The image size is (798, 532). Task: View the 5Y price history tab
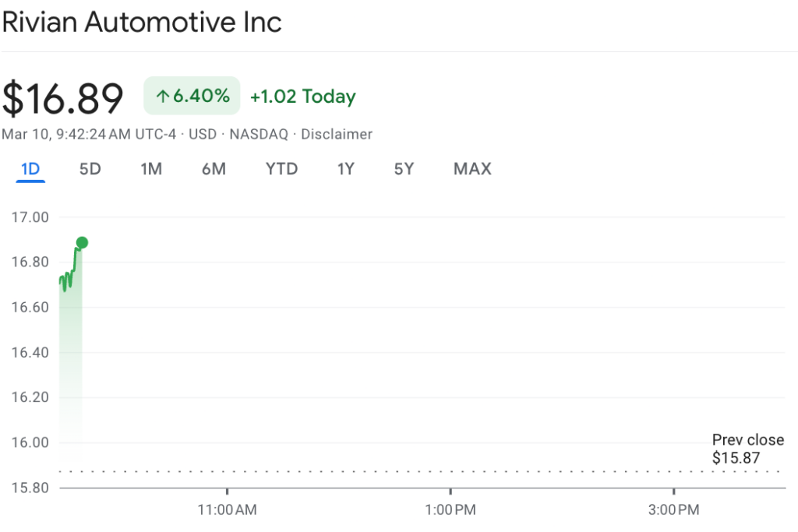pos(404,169)
